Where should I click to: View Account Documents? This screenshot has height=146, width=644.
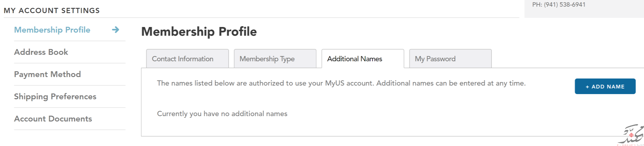coord(53,119)
